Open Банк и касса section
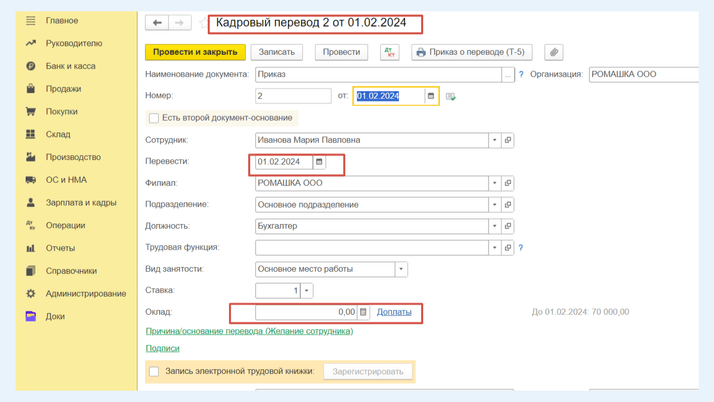Screen dimensions: 714x402 (x=70, y=66)
